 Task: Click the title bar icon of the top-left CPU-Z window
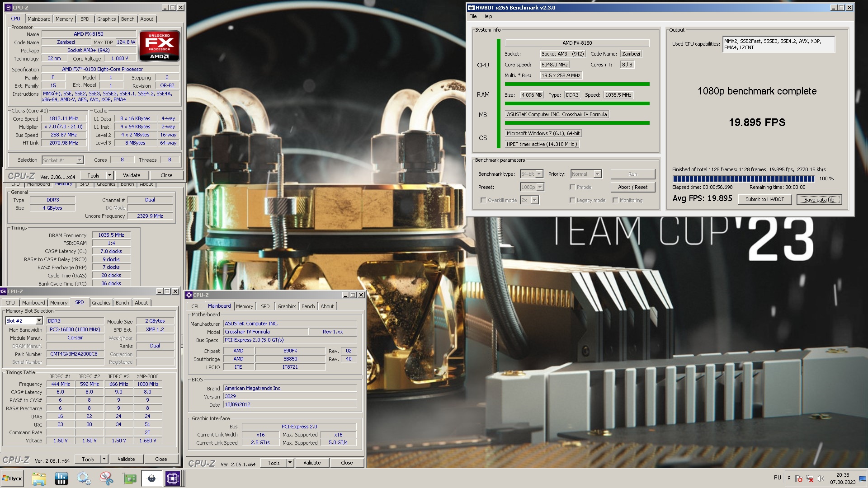[8, 8]
